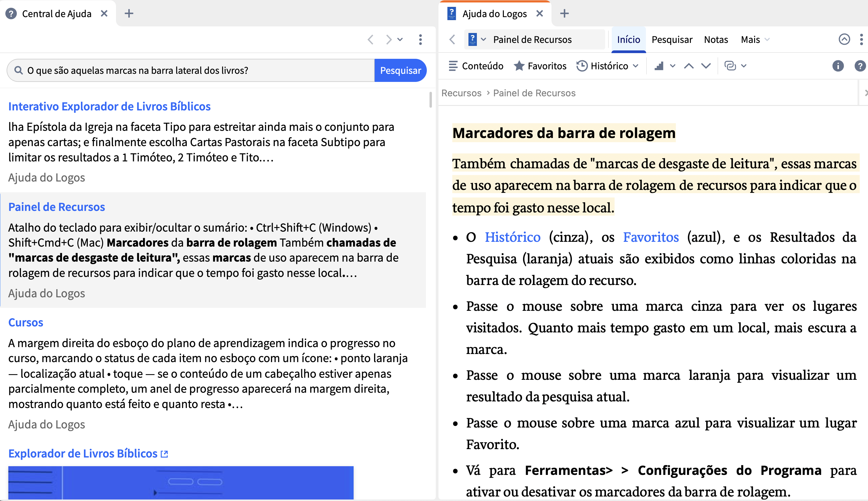
Task: Go back in Central de Ajuda panel
Action: tap(370, 40)
